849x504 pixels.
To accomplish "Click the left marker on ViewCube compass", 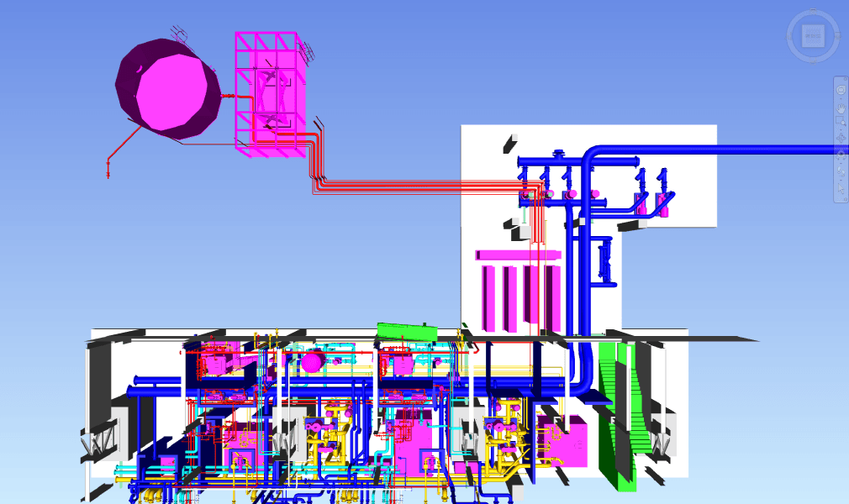I will pyautogui.click(x=788, y=35).
